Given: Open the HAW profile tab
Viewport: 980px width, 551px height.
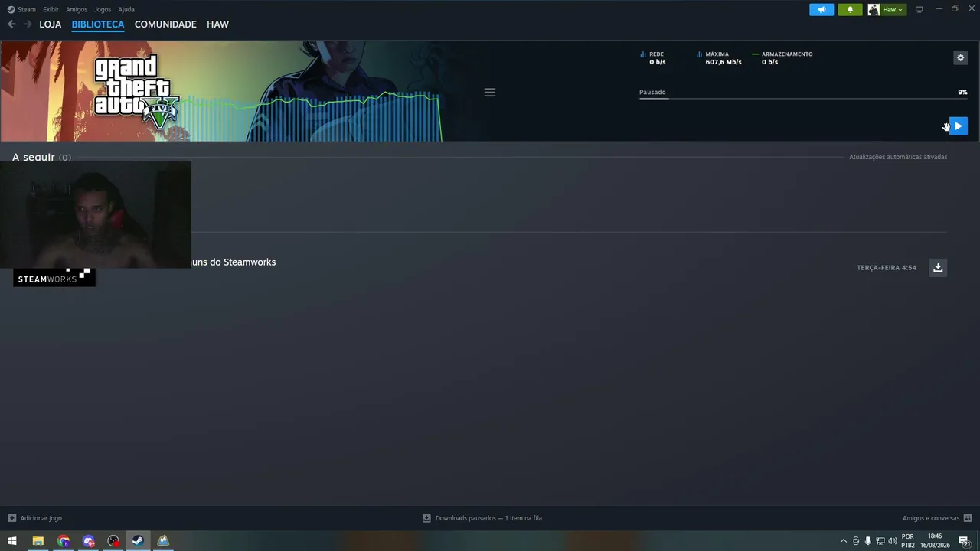Looking at the screenshot, I should point(217,24).
